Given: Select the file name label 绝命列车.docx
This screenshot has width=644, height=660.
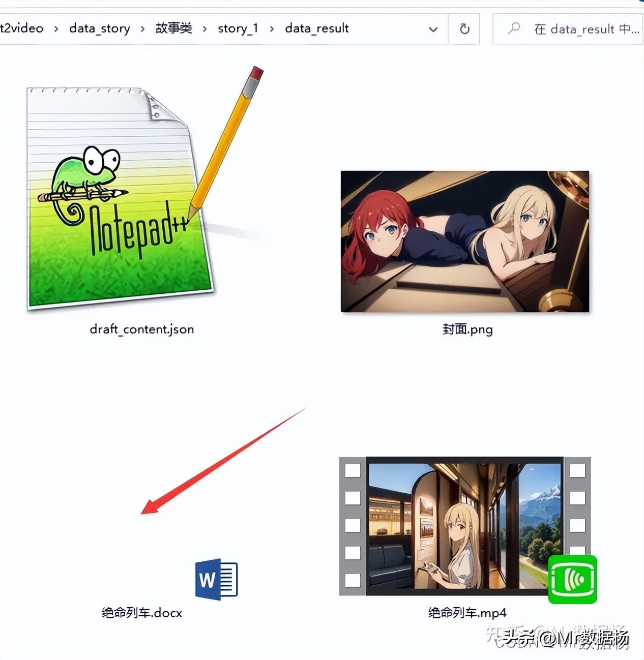Looking at the screenshot, I should (141, 613).
